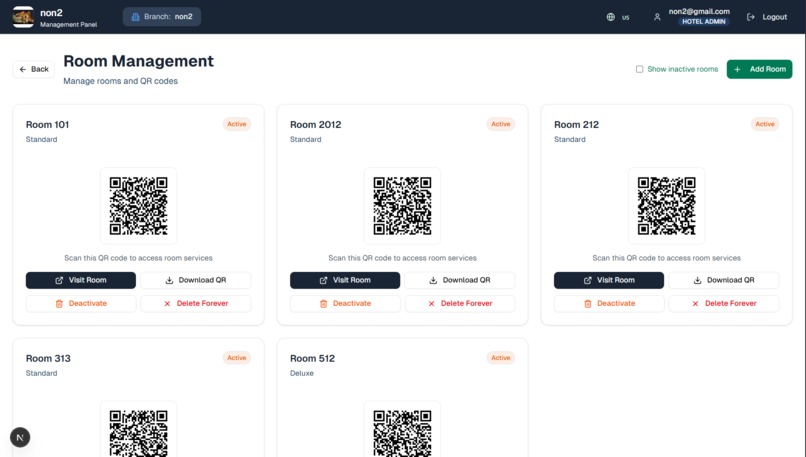Click the Room 313 QR code image
The height and width of the screenshot is (457, 806).
point(138,433)
